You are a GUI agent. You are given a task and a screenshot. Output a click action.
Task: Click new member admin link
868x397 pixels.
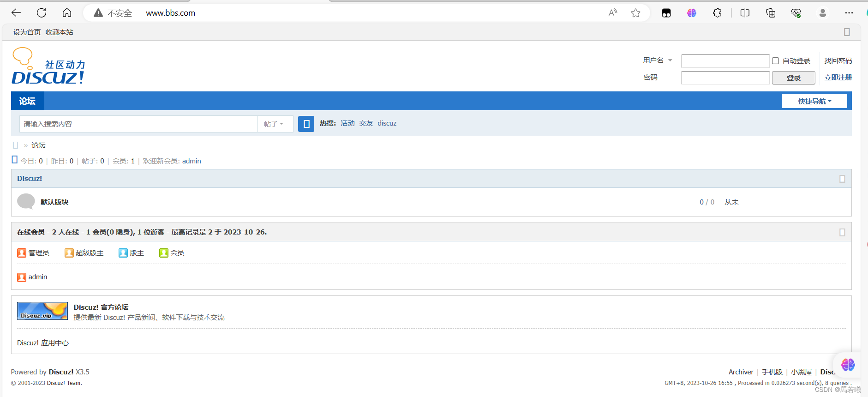point(192,161)
